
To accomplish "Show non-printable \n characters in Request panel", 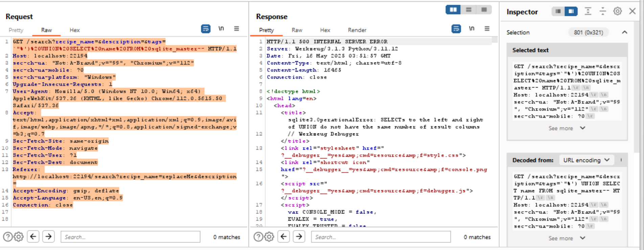I will point(221,29).
